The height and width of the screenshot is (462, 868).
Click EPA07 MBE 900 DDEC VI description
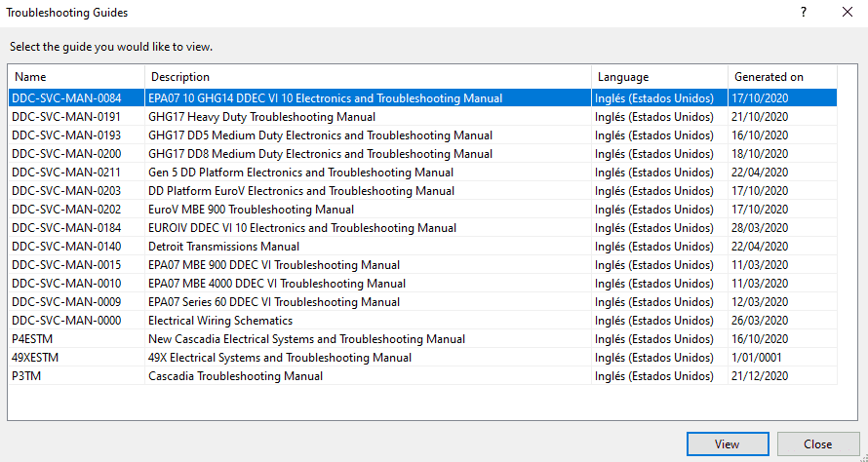tap(274, 265)
